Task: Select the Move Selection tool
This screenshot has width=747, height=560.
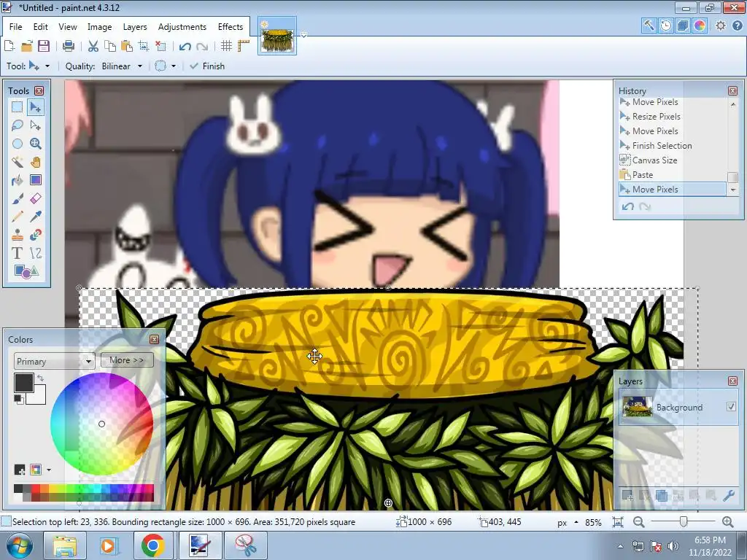Action: pyautogui.click(x=35, y=125)
